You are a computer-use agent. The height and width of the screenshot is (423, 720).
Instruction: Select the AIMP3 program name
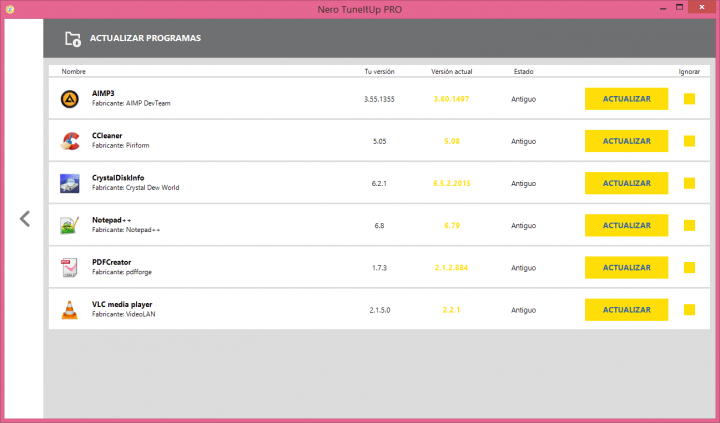point(103,94)
